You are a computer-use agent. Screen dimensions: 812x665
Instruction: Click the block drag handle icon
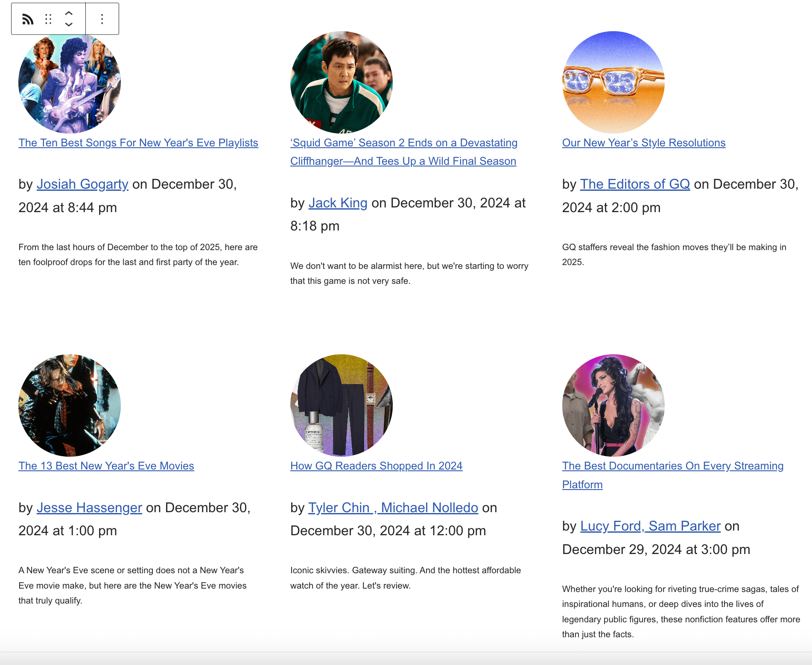tap(48, 19)
